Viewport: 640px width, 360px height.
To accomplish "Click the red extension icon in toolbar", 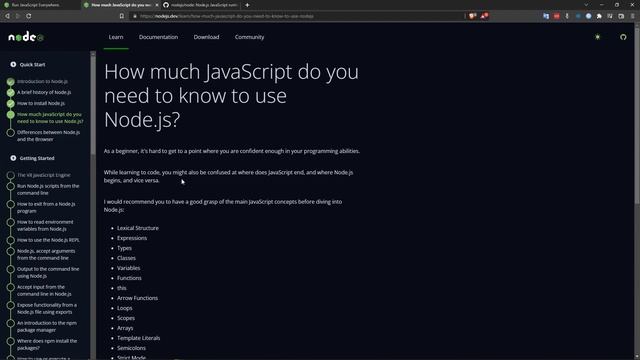I will 557,16.
